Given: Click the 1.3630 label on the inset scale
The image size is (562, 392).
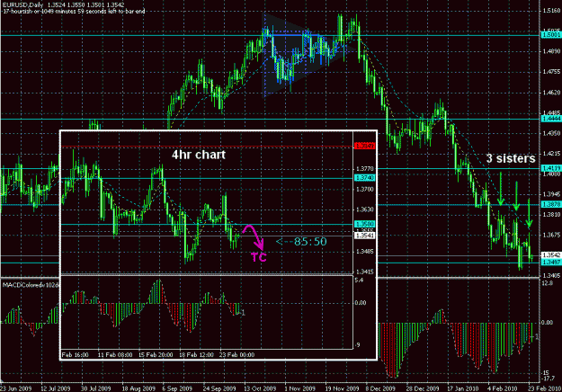Looking at the screenshot, I should coord(365,209).
